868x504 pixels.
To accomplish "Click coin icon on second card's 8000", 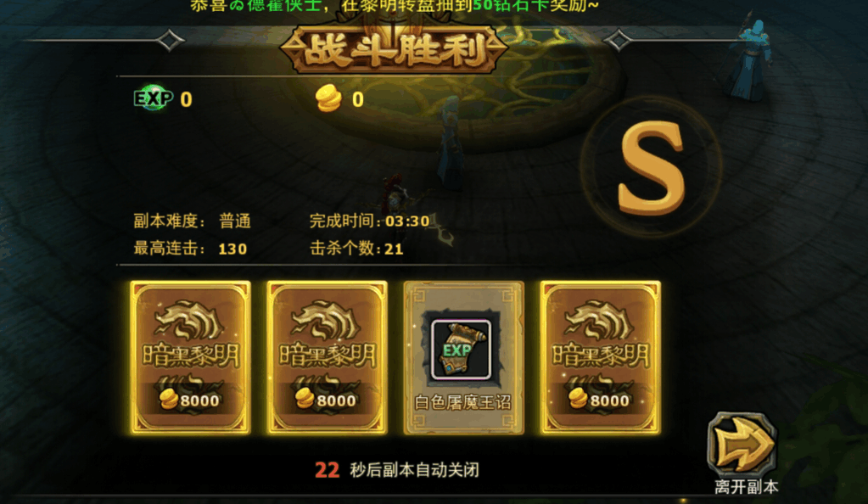I will [305, 399].
